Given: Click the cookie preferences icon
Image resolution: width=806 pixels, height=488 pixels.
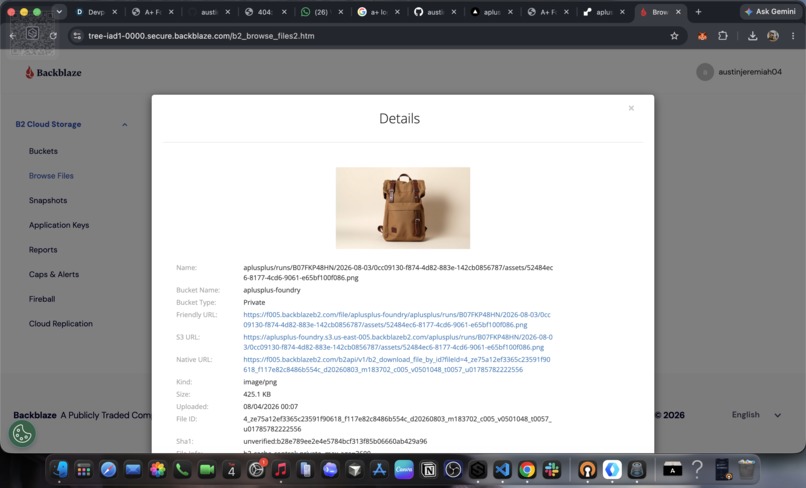Looking at the screenshot, I should [x=22, y=434].
